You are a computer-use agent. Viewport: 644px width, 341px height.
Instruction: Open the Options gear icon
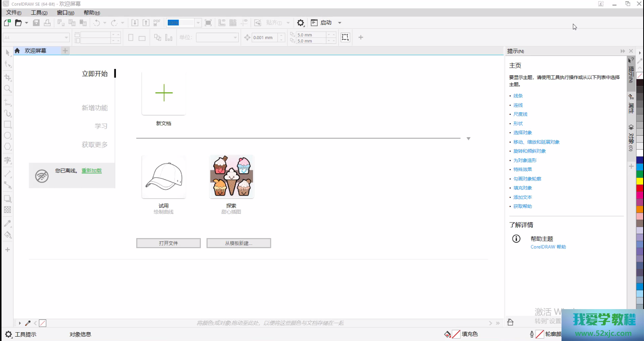point(301,23)
